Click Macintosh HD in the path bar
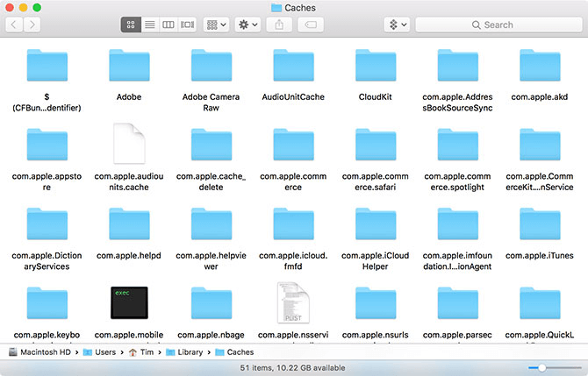This screenshot has height=376, width=588. pyautogui.click(x=39, y=352)
